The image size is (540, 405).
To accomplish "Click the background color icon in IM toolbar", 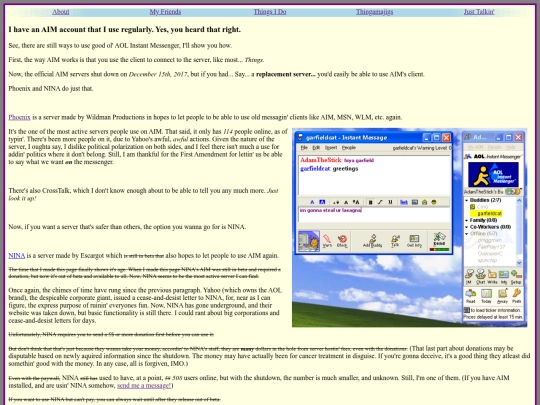I will pyautogui.click(x=322, y=202).
